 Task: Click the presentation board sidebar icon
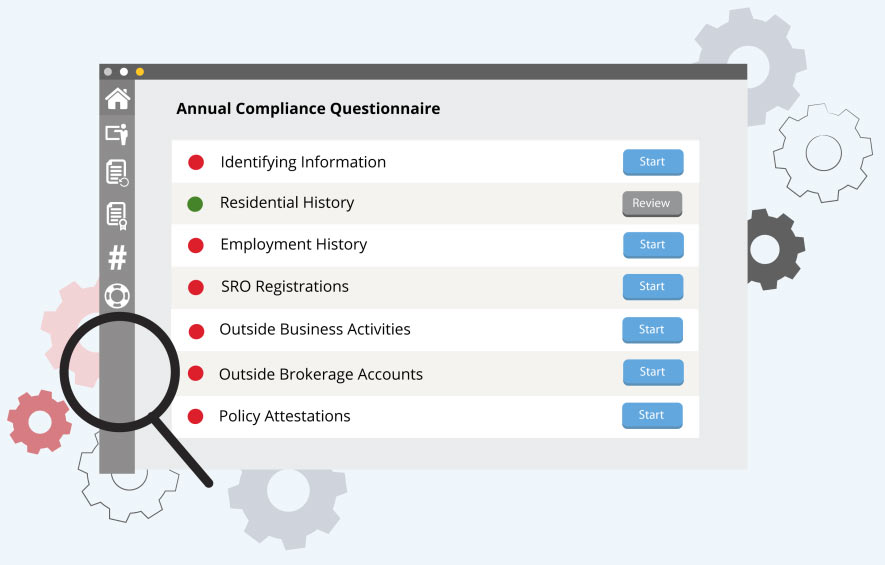tap(117, 135)
